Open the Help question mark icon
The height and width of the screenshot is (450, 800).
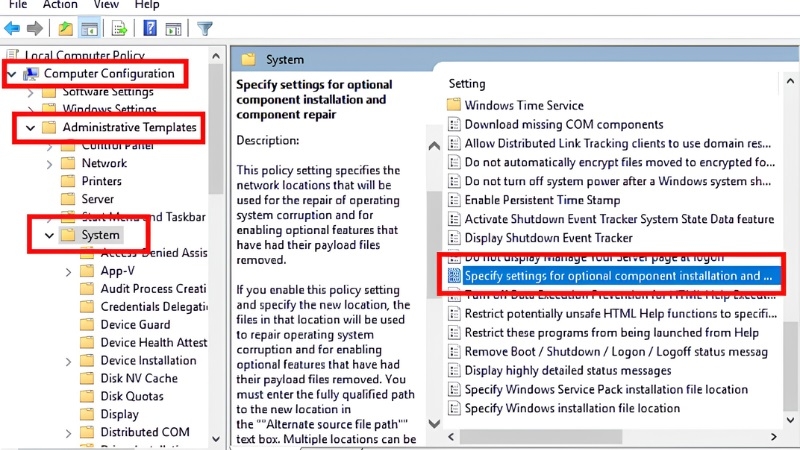click(x=150, y=28)
